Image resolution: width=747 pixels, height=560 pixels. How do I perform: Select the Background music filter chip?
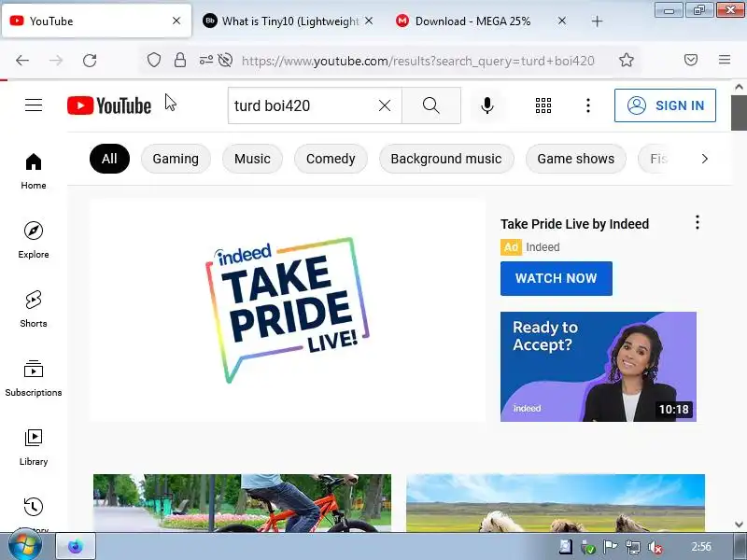(446, 159)
